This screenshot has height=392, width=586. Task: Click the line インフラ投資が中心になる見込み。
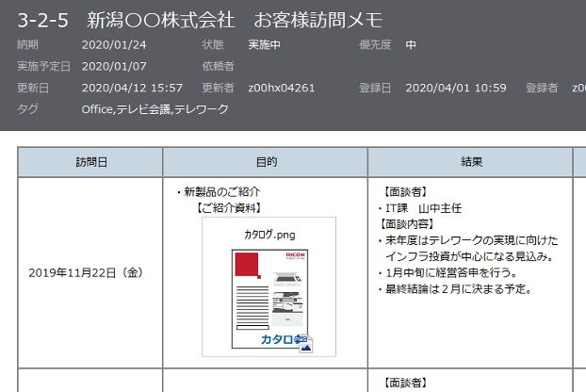pyautogui.click(x=470, y=256)
